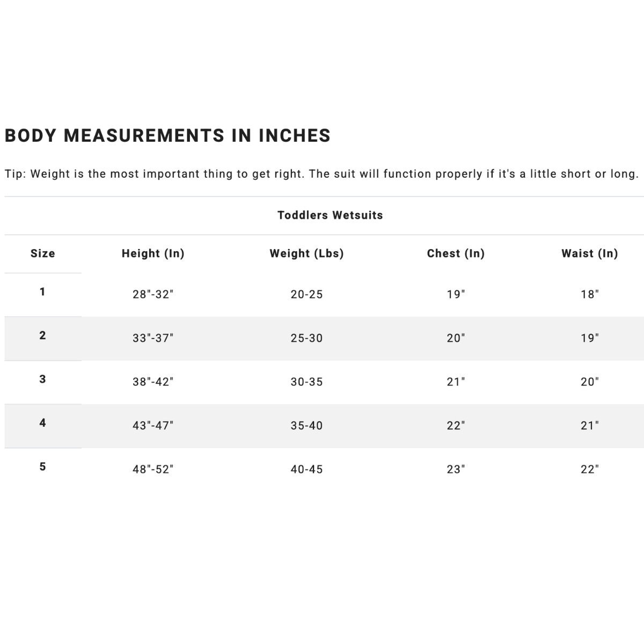The image size is (644, 644).
Task: Click the Body Measurements in Inches heading
Action: click(x=167, y=136)
